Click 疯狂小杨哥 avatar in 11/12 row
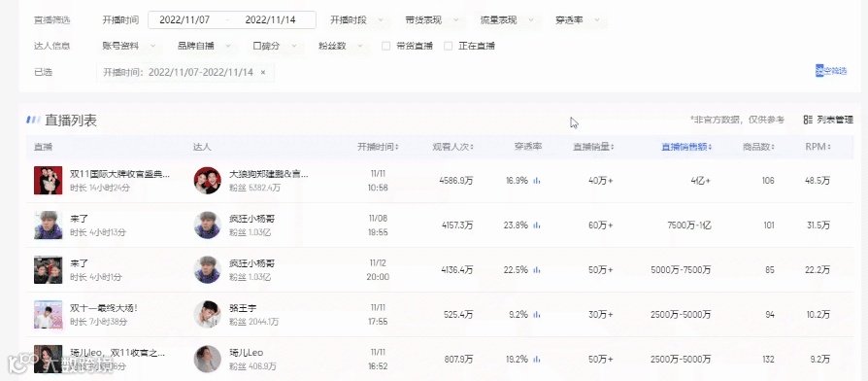 click(208, 270)
